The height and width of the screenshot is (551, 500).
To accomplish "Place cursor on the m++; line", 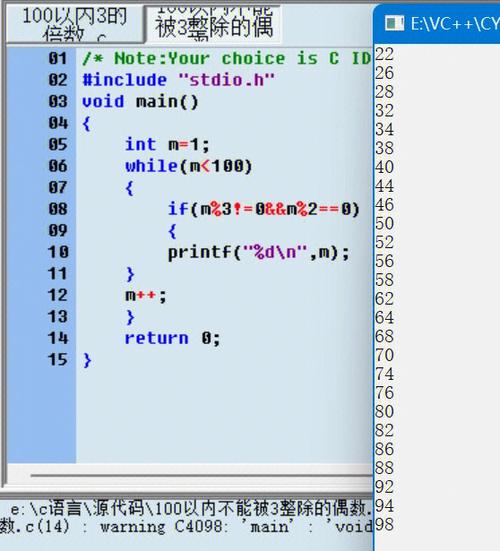I will 146,296.
